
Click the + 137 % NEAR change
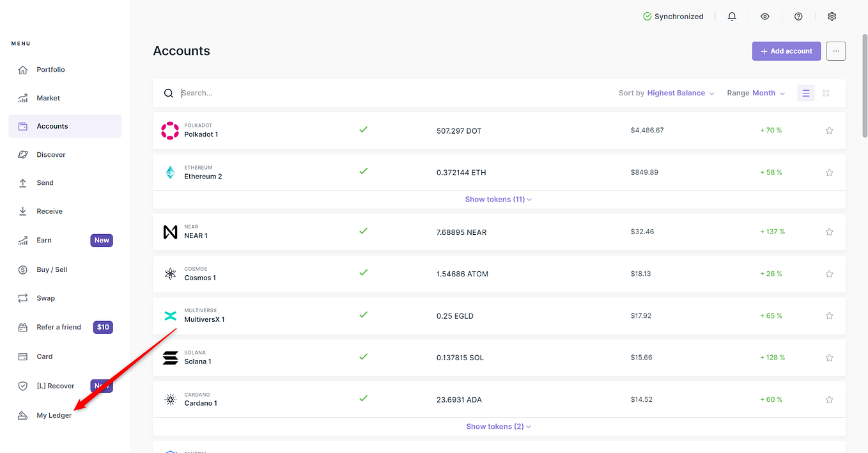[772, 232]
